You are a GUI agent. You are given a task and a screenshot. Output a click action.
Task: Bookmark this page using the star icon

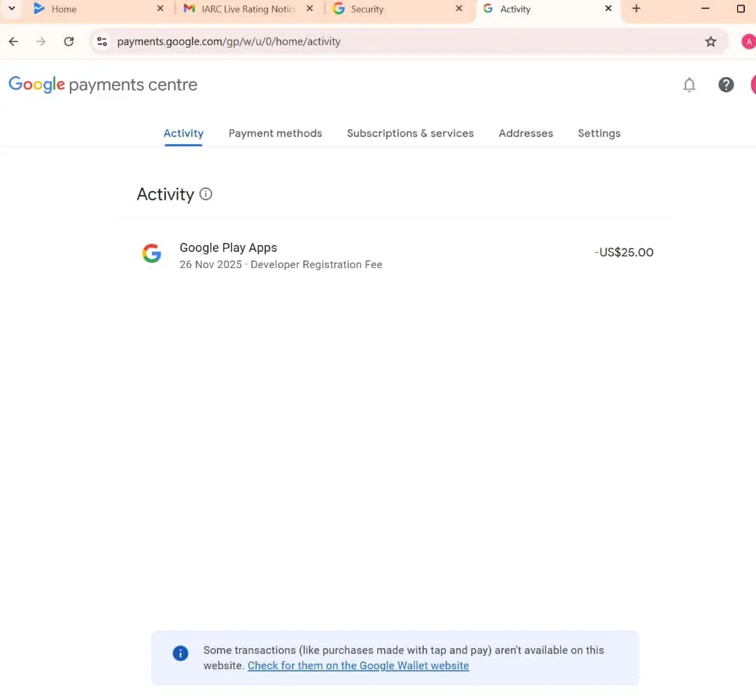(710, 41)
